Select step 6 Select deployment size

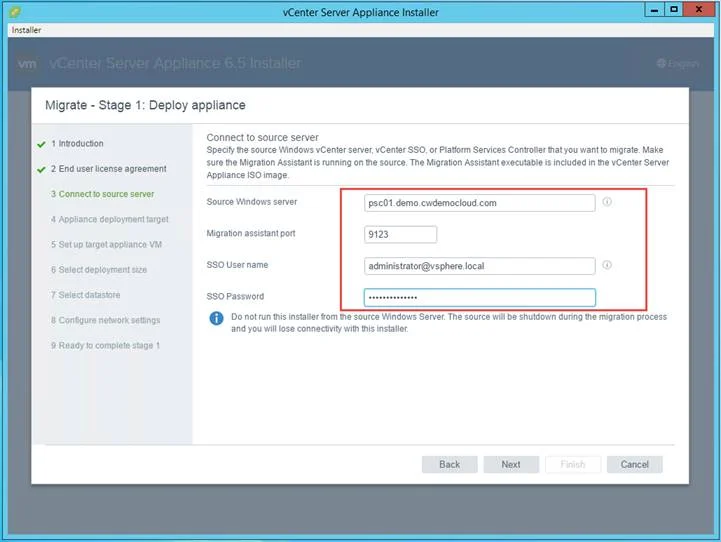(99, 270)
